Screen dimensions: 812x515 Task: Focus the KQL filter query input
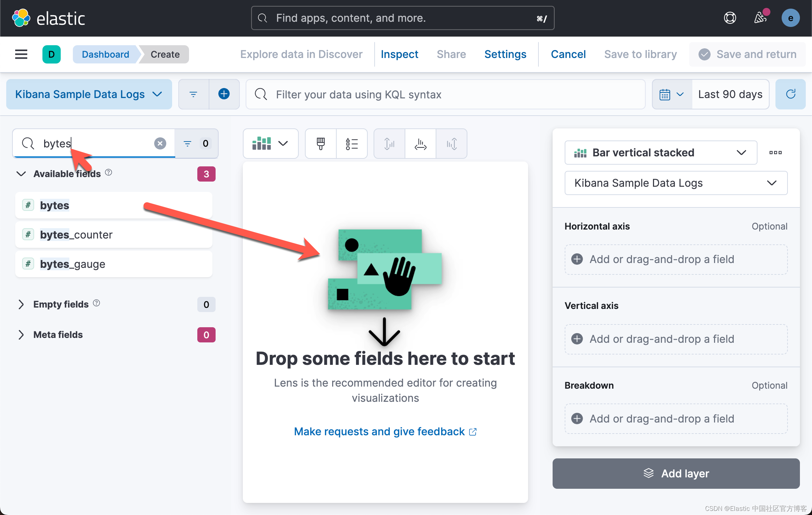pos(445,94)
